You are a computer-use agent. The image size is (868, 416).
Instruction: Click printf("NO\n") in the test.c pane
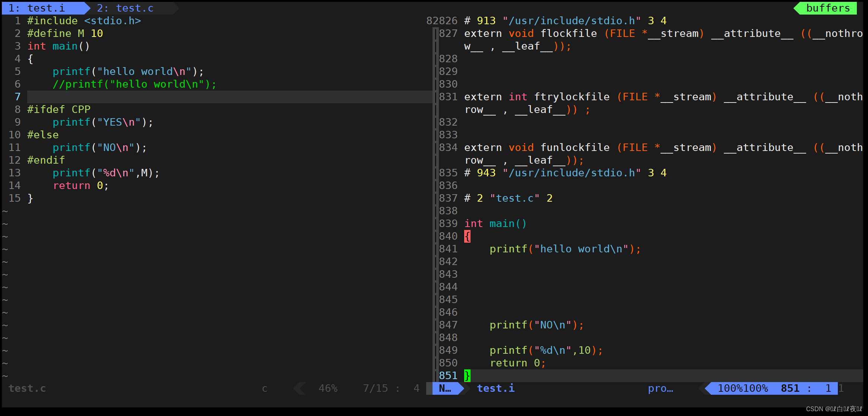click(x=100, y=148)
